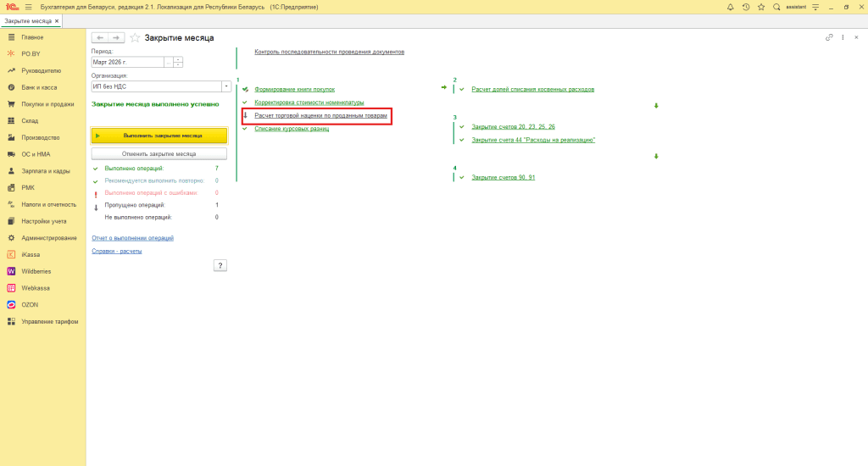Click Отменить закрытие месяца button
This screenshot has height=466, width=868.
[x=159, y=154]
